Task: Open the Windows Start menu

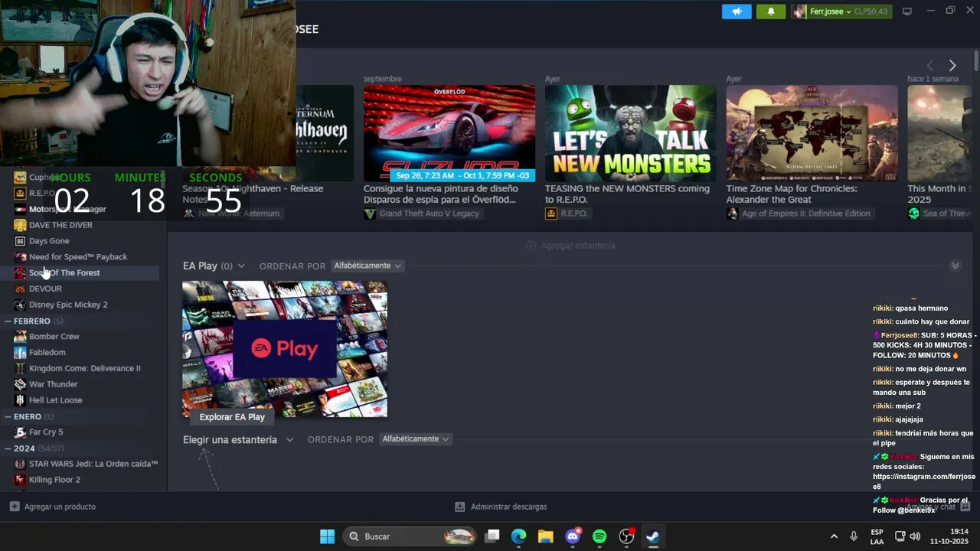Action: tap(327, 536)
